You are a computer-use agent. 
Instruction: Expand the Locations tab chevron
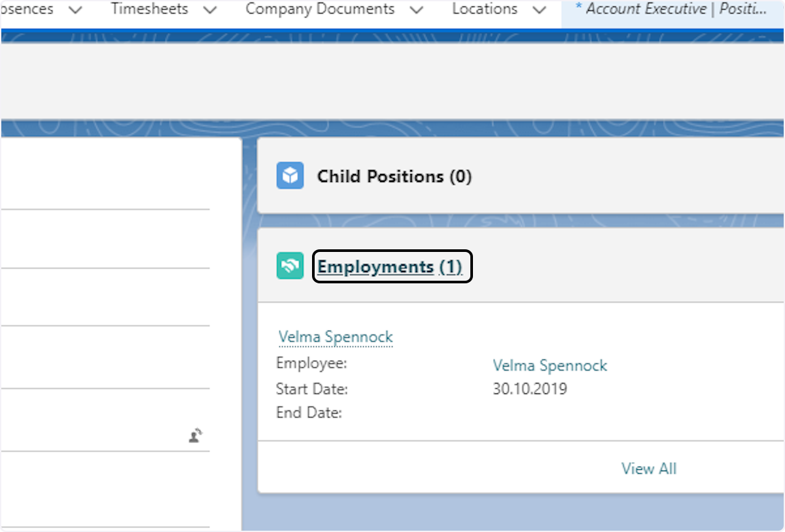point(539,10)
